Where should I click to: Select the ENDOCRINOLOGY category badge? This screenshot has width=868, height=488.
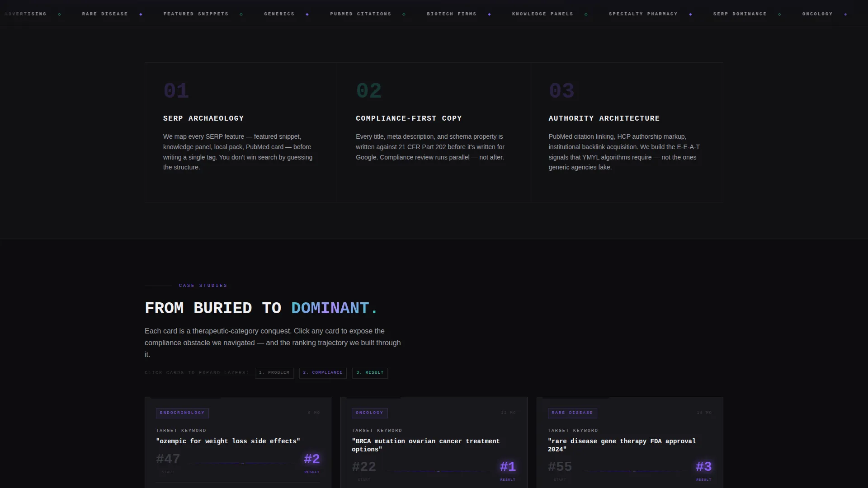[x=182, y=413]
